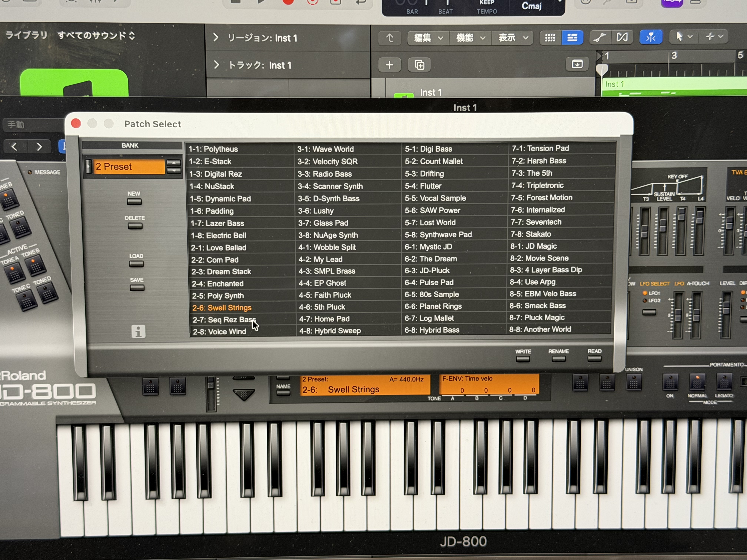747x560 pixels.
Task: Click the add track plus icon
Action: point(389,65)
